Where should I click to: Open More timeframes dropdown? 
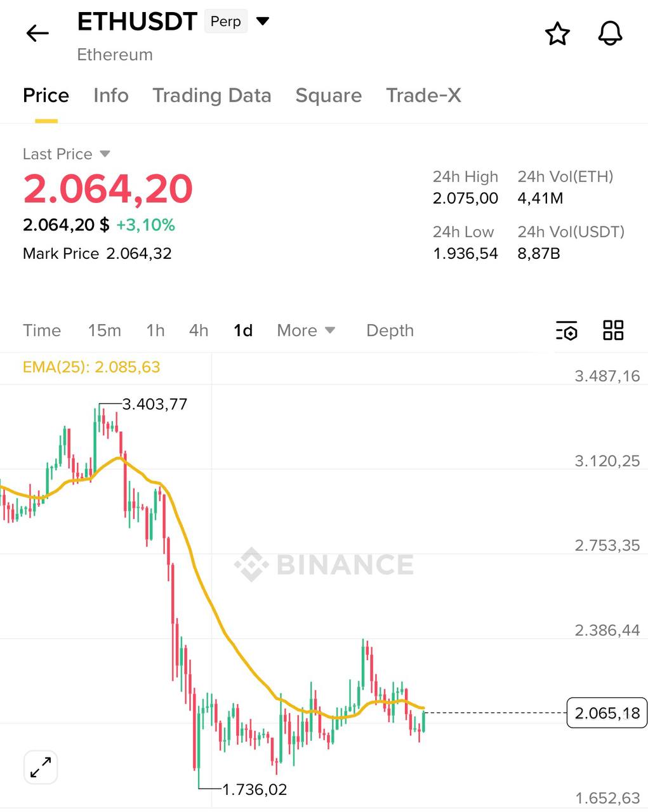[306, 331]
